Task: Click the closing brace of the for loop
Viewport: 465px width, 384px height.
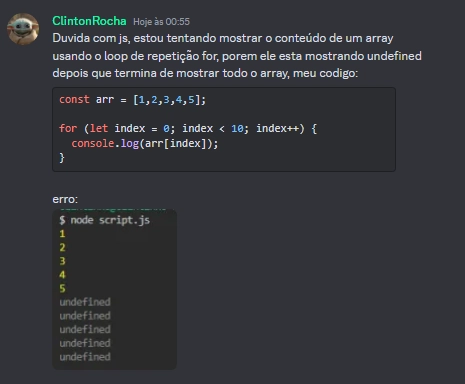Action: click(62, 158)
